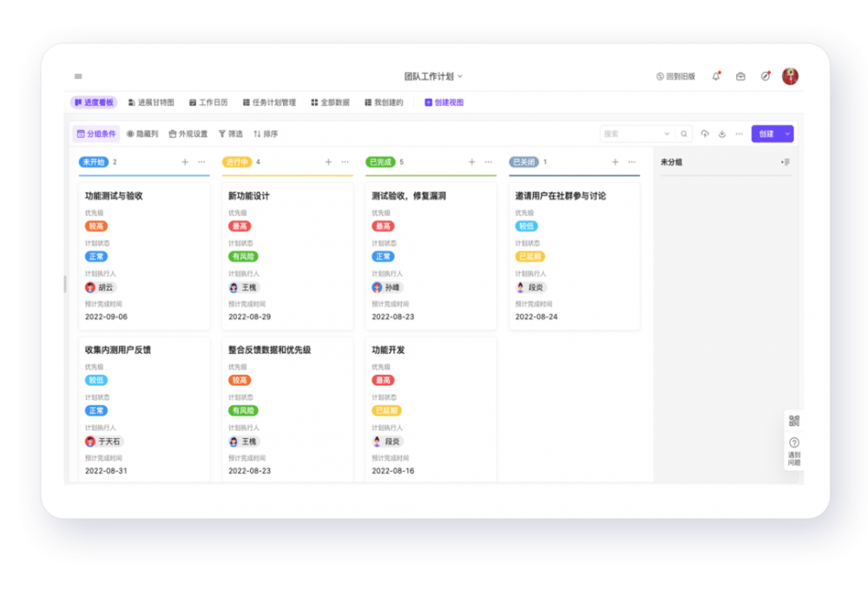This screenshot has width=868, height=589.
Task: Click the purple 创建 button
Action: (766, 134)
